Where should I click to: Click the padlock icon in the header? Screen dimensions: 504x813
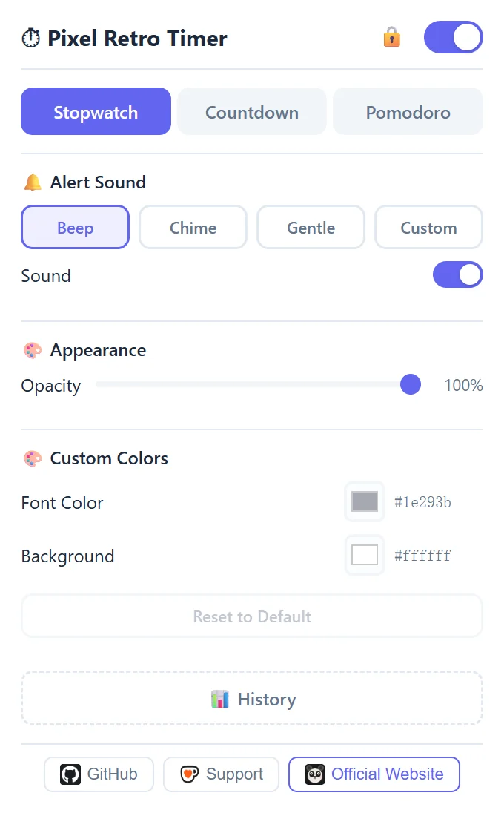(x=391, y=37)
